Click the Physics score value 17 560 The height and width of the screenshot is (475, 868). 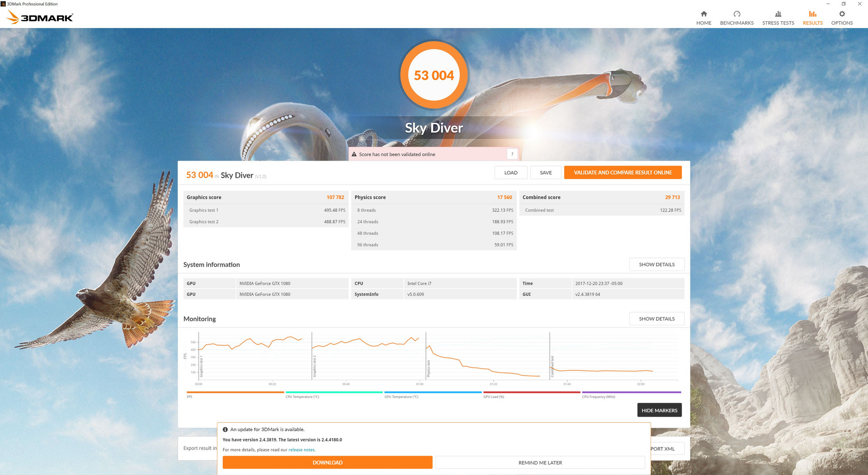(x=505, y=197)
